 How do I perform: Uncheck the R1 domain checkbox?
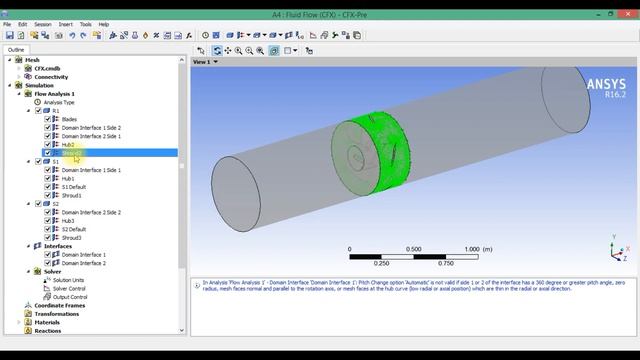(38, 111)
